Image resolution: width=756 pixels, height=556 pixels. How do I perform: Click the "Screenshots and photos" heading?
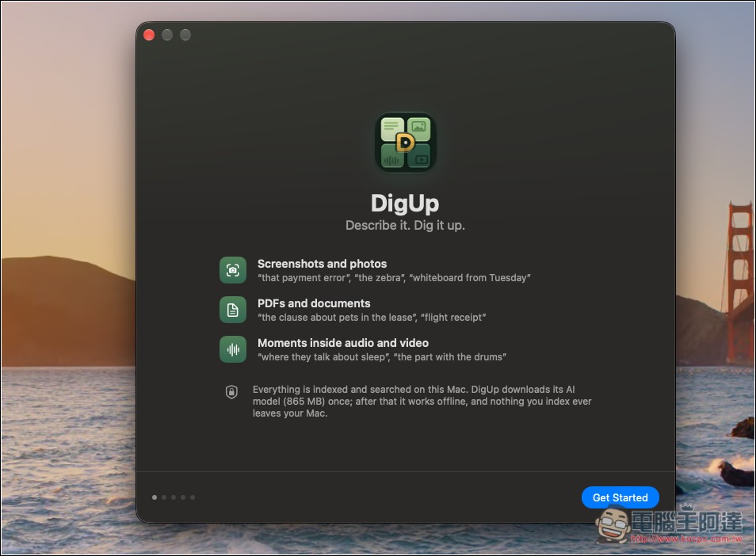[x=322, y=264]
